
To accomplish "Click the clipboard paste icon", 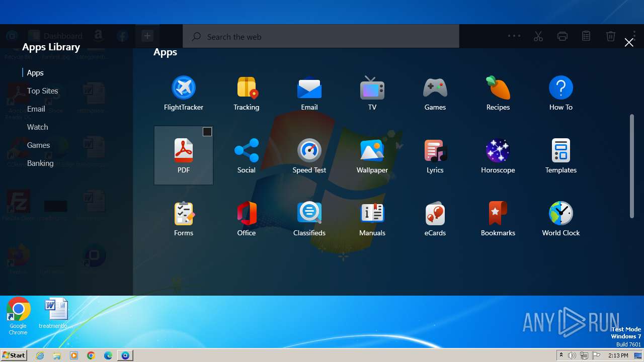I will pyautogui.click(x=586, y=36).
